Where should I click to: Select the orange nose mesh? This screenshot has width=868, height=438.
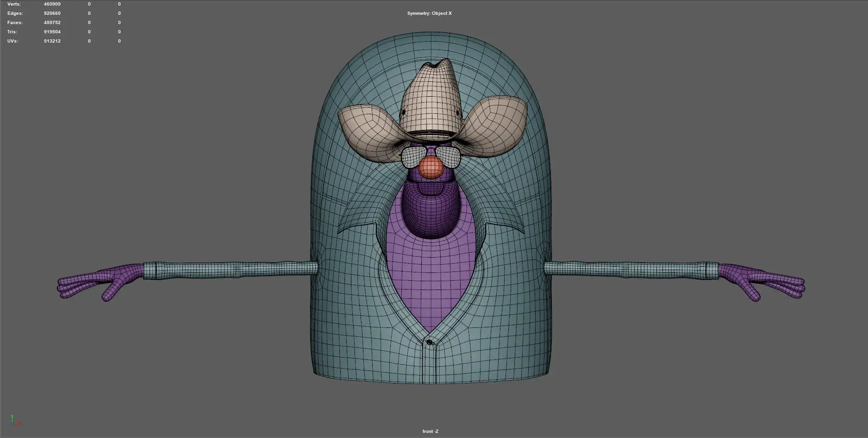click(x=431, y=167)
